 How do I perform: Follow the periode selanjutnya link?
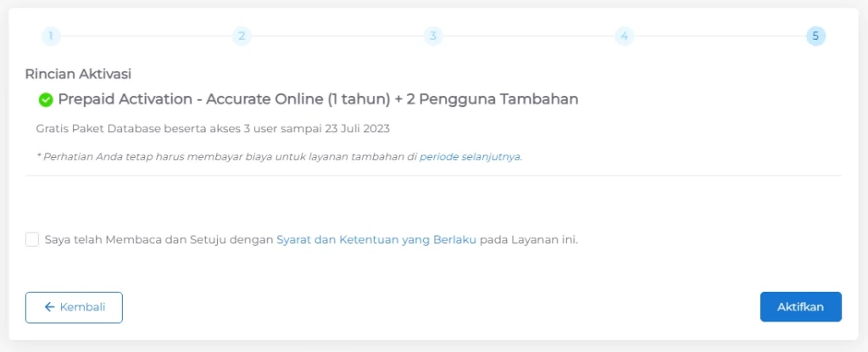[470, 157]
